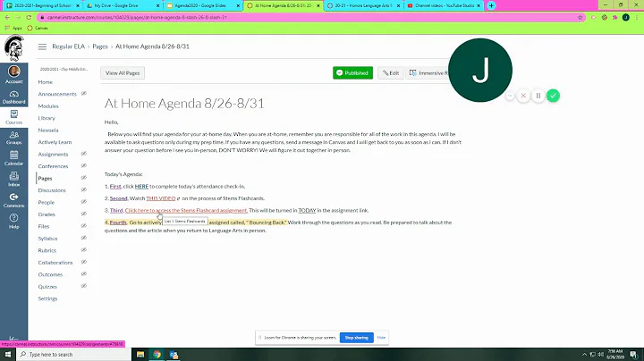Viewport: 644px width, 361px height.
Task: Open the Help icon in global navigation
Action: point(14,221)
